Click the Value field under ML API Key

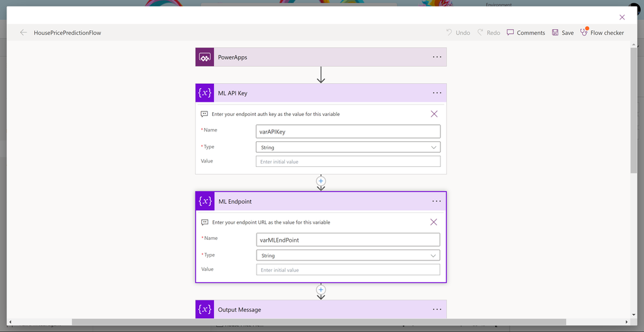pos(348,161)
